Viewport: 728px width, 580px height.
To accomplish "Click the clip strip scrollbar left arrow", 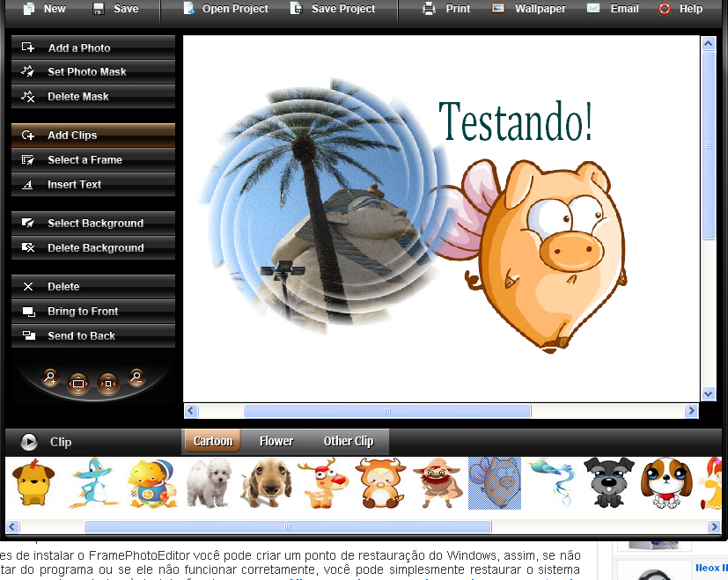I will [12, 526].
